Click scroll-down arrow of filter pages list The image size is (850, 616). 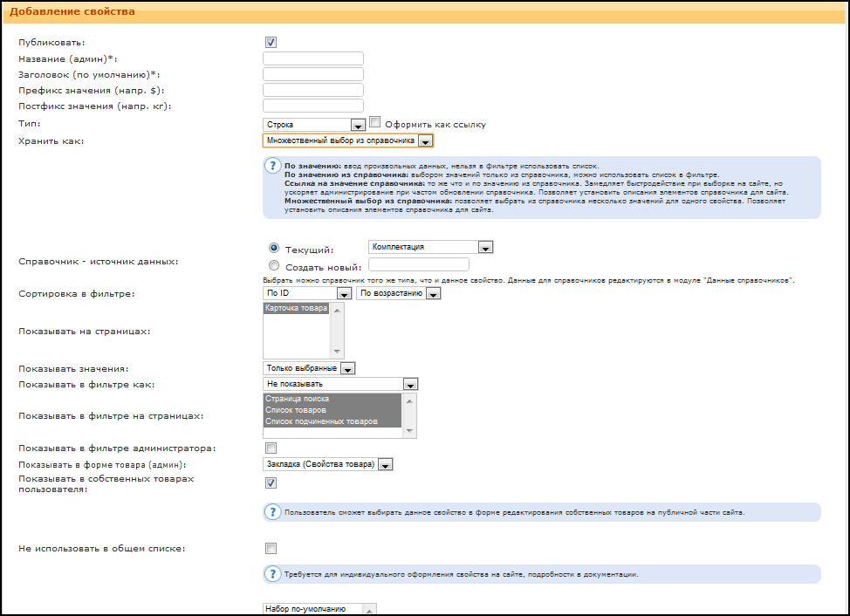[x=410, y=431]
